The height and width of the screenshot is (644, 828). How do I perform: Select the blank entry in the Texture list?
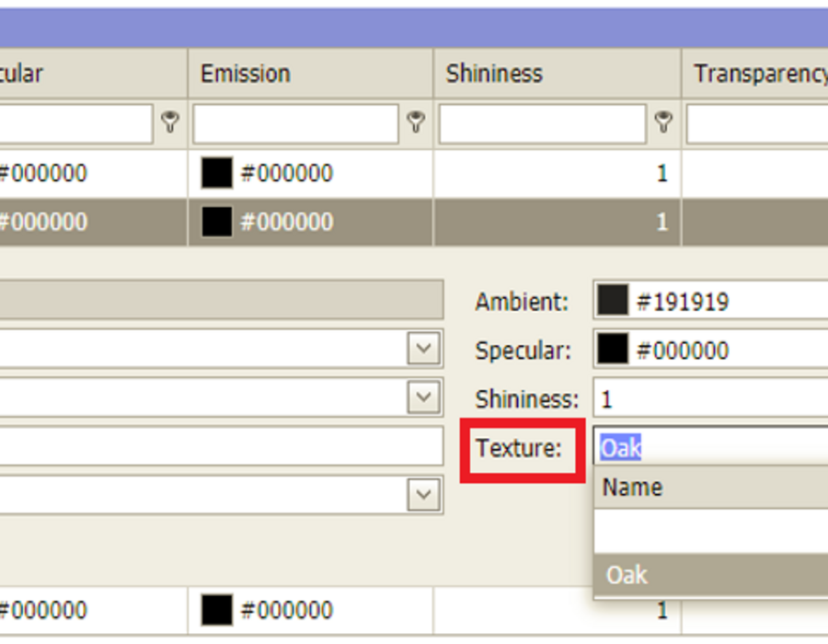coord(711,532)
